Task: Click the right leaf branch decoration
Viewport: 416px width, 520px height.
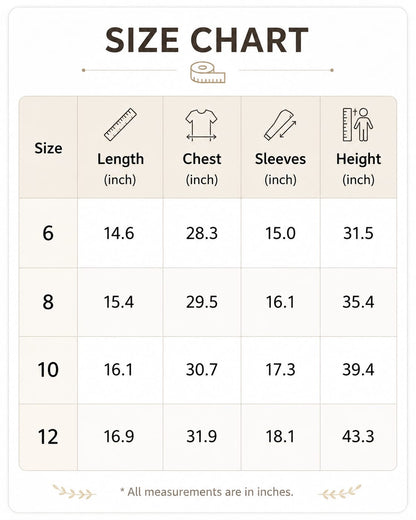Action: pos(339,492)
